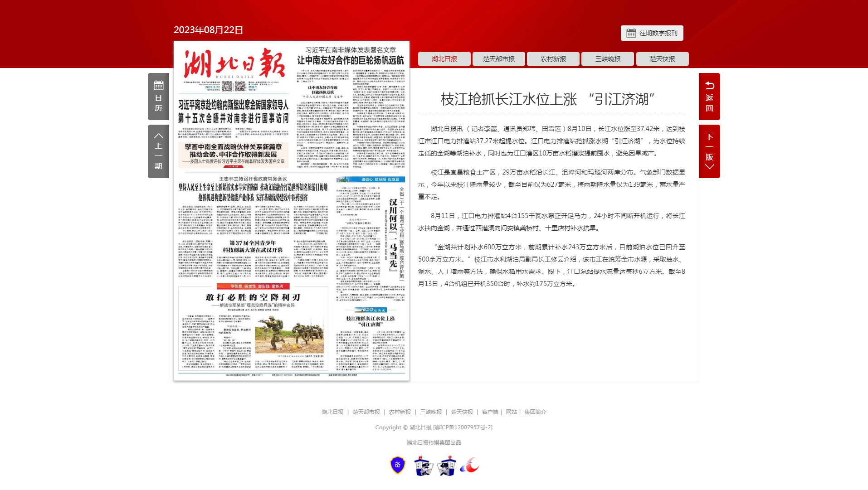Go to next page with the 下一版 arrow
868x490 pixels.
[709, 151]
